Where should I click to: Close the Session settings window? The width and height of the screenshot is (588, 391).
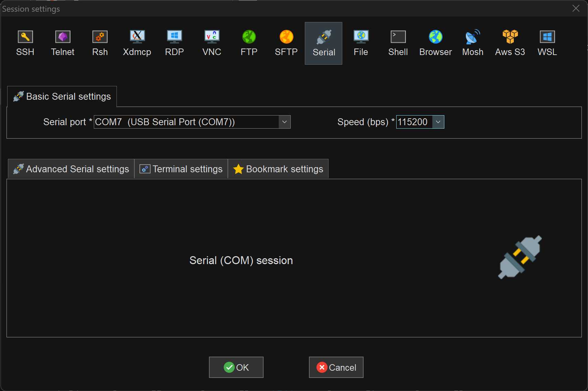tap(576, 8)
